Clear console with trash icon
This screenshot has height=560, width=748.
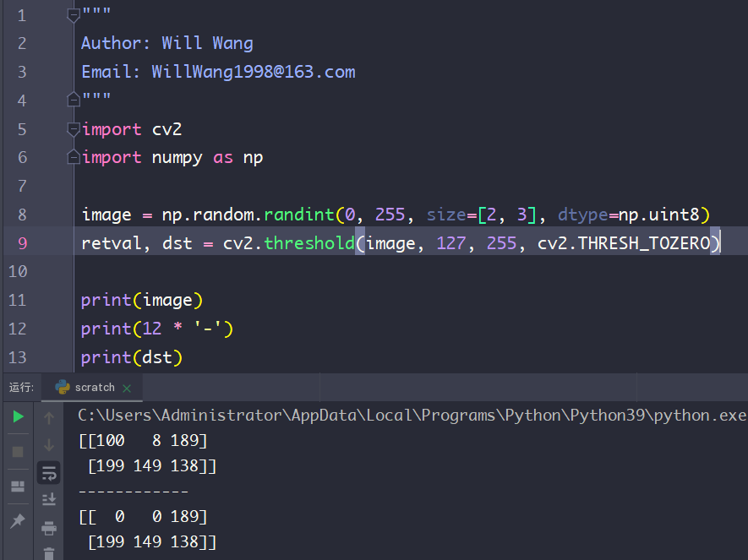49,553
